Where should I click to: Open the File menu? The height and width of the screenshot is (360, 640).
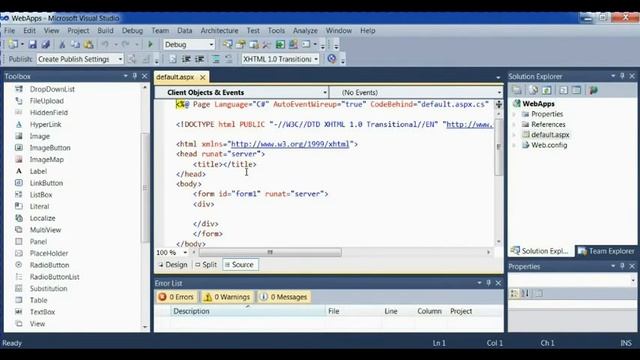pyautogui.click(x=9, y=31)
